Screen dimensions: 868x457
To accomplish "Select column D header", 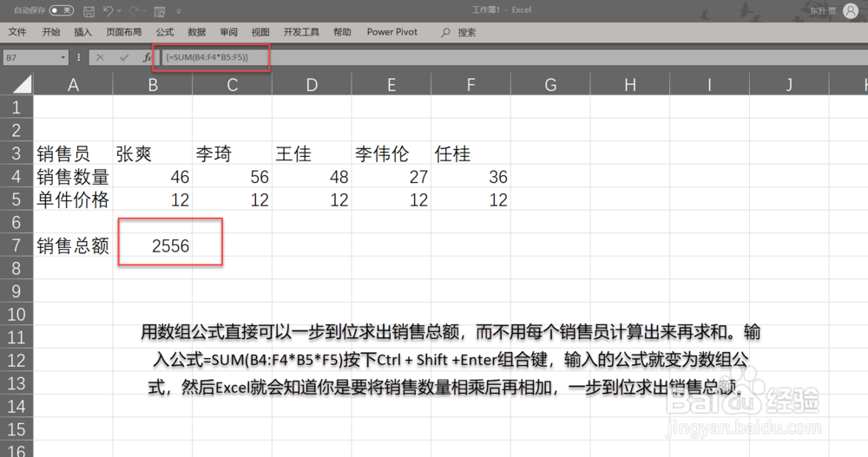I will pos(312,85).
